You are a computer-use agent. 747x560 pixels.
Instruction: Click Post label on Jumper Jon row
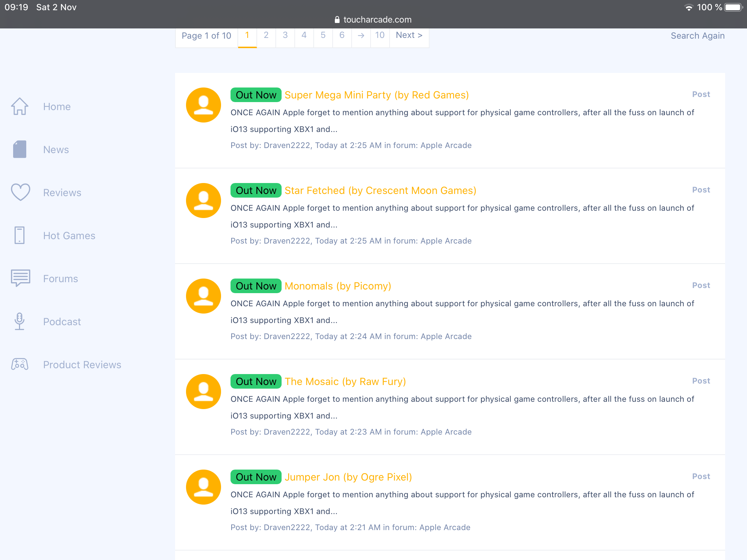[x=701, y=476]
